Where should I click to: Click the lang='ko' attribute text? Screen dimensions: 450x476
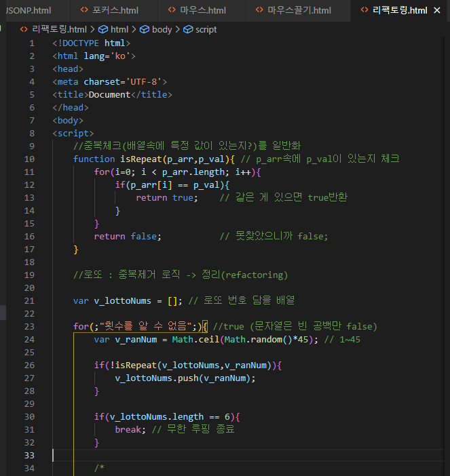(107, 56)
